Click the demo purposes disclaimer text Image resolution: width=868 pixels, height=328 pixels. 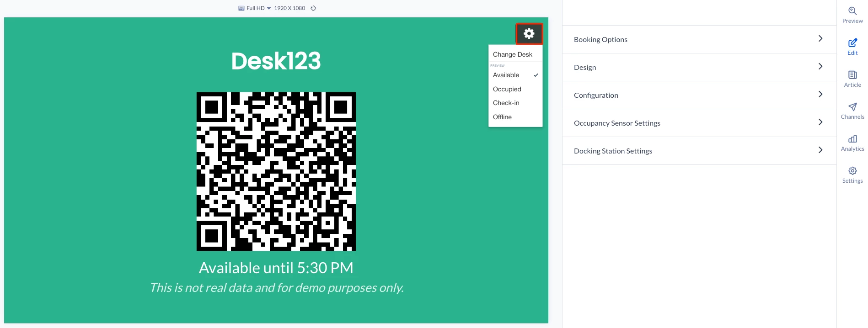277,288
